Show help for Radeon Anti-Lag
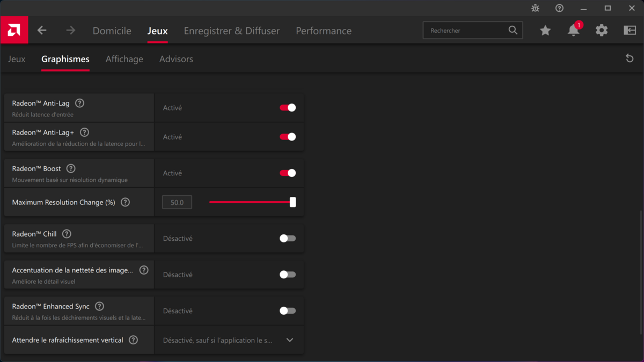Image resolution: width=644 pixels, height=362 pixels. point(79,103)
